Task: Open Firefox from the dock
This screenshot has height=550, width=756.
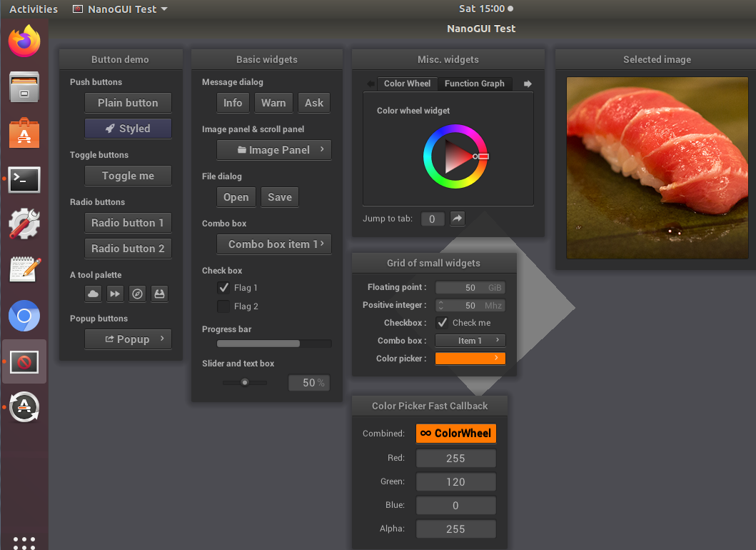Action: tap(24, 41)
